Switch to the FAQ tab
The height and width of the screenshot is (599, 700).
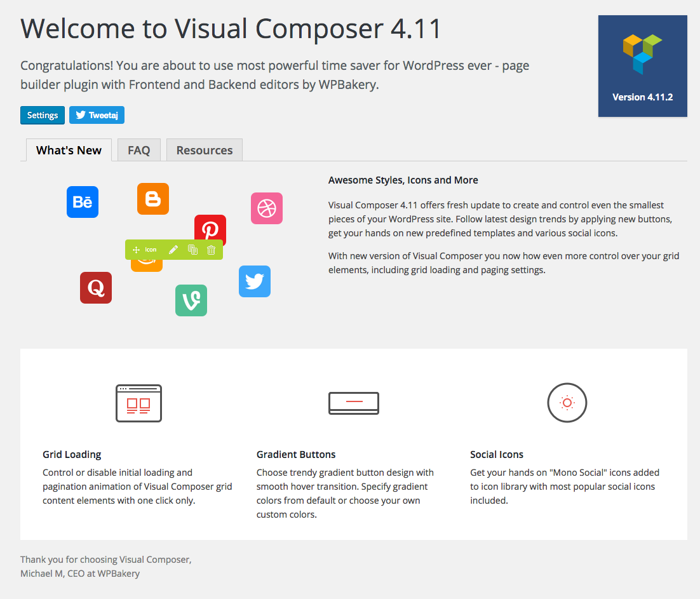[x=139, y=150]
